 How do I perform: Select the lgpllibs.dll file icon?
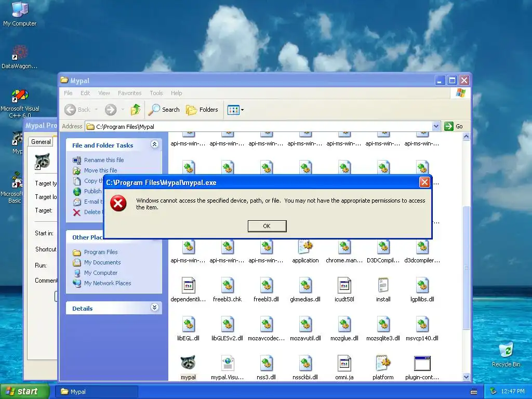pyautogui.click(x=422, y=285)
